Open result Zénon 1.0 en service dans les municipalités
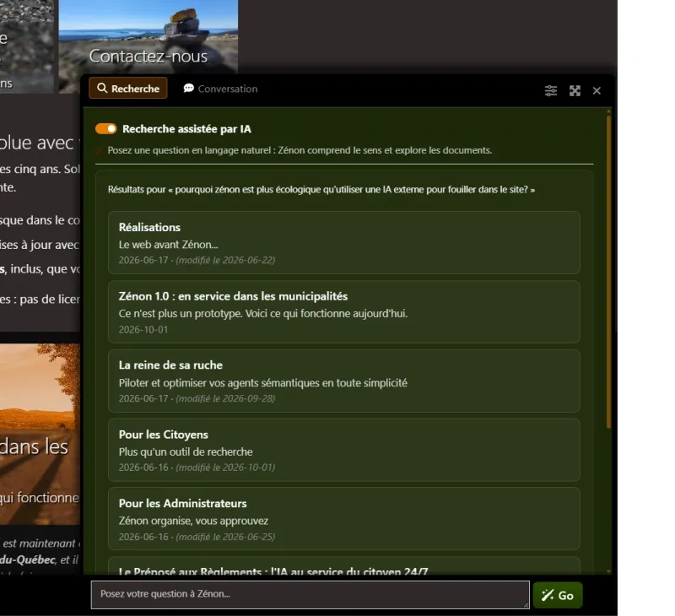The image size is (675, 616). (344, 311)
